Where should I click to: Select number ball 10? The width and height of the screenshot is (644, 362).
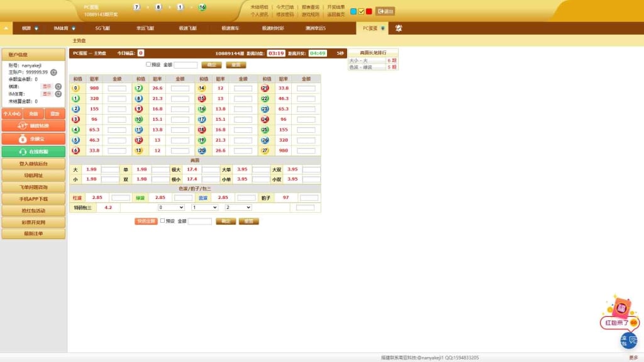click(139, 119)
